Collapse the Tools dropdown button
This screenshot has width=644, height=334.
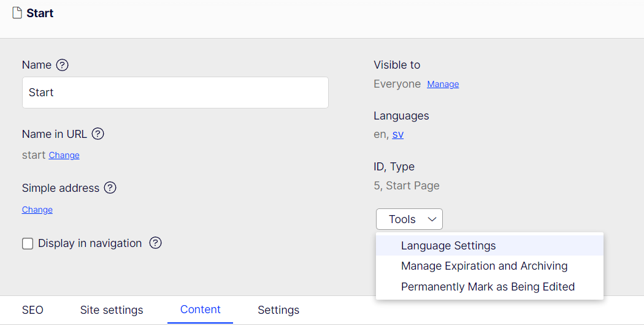tap(409, 219)
